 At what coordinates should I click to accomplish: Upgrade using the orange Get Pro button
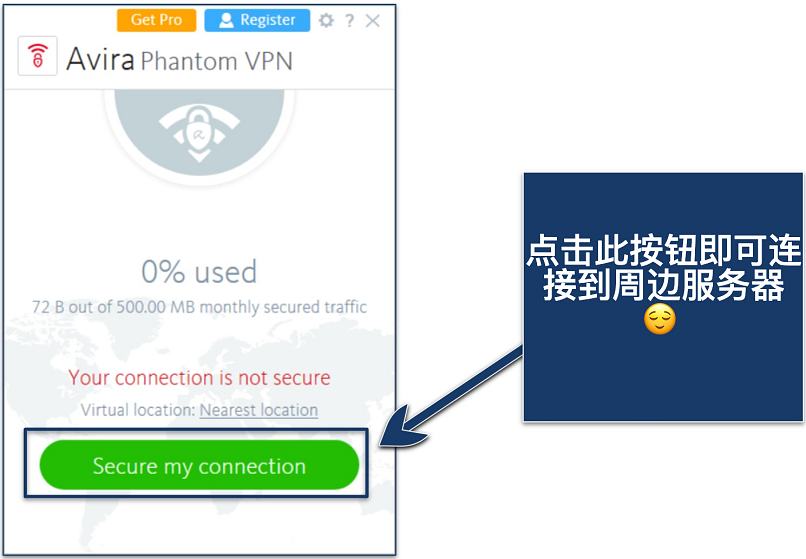click(156, 20)
